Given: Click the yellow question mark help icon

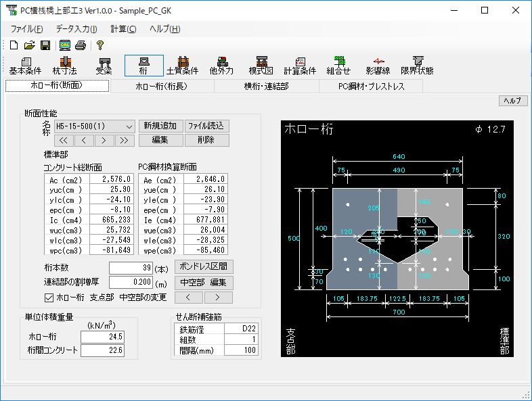Looking at the screenshot, I should (x=99, y=45).
